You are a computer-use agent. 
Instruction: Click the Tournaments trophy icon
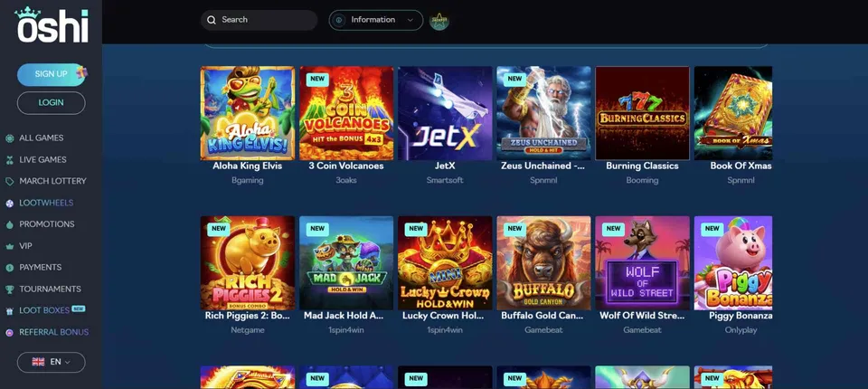[9, 289]
